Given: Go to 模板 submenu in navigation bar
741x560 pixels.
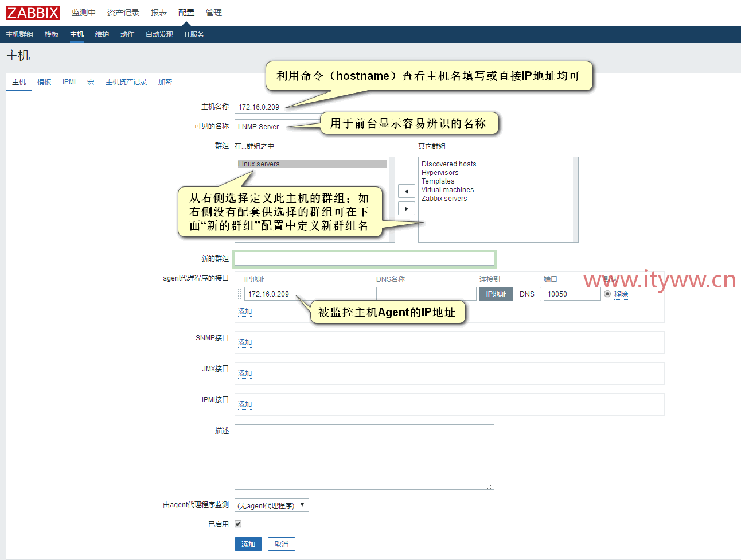Looking at the screenshot, I should [52, 34].
